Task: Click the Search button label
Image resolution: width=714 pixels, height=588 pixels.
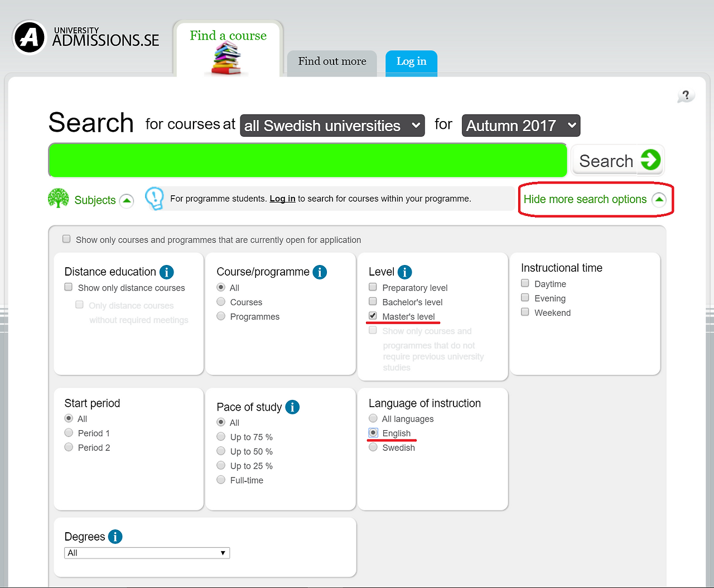Action: point(606,161)
